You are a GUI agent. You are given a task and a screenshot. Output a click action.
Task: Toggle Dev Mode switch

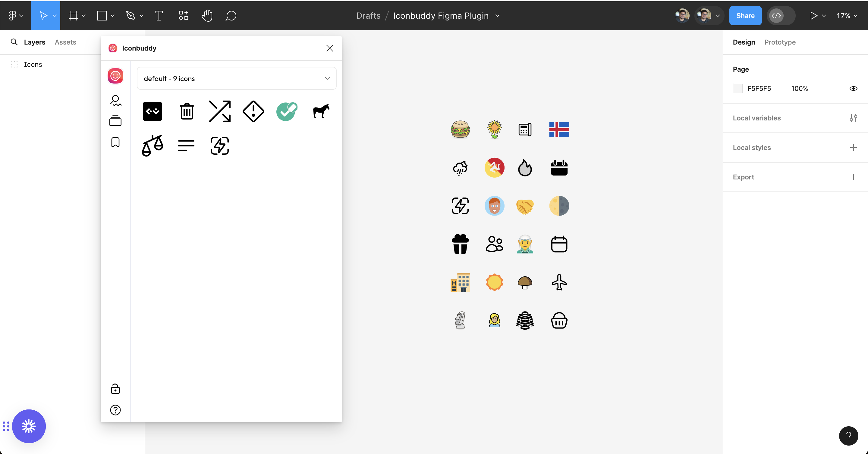[781, 15]
